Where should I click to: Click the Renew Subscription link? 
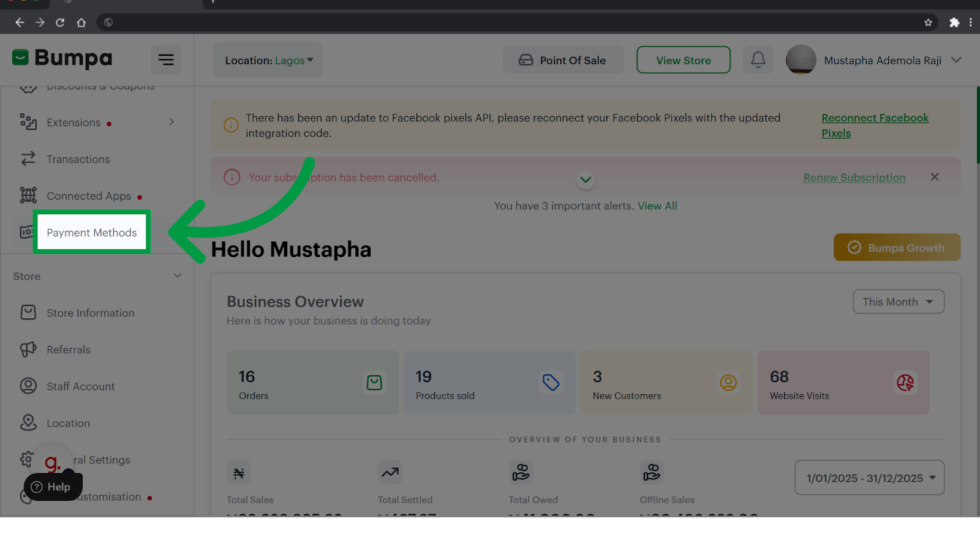click(854, 178)
